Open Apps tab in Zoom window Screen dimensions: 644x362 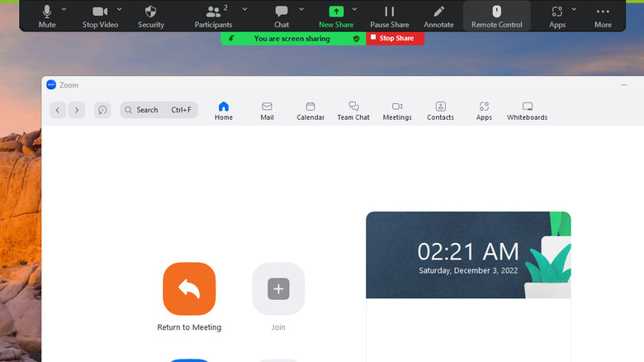(x=484, y=111)
